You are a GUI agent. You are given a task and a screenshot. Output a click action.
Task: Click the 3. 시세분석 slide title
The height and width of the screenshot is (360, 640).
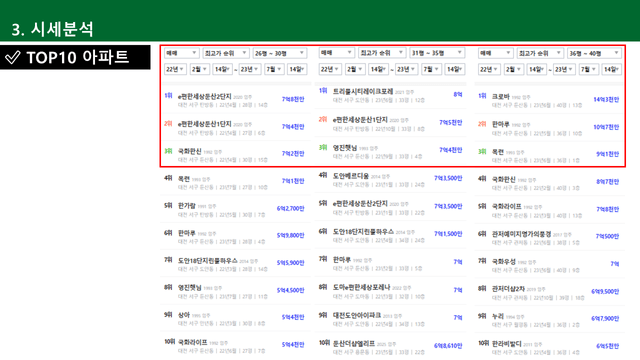click(x=53, y=29)
